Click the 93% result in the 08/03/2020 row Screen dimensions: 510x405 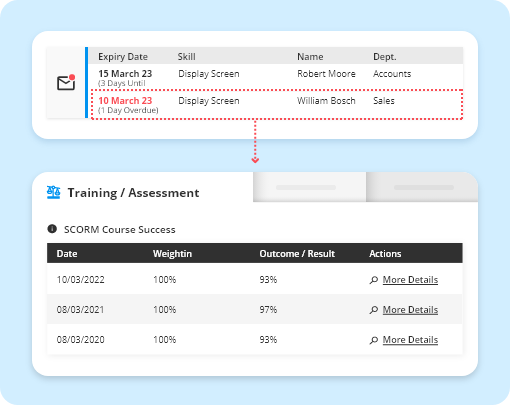tap(268, 339)
